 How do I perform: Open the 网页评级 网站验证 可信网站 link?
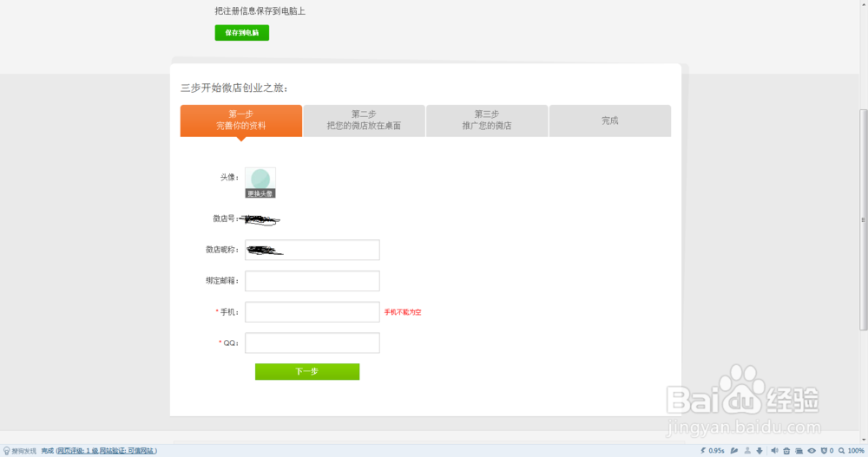[x=106, y=451]
